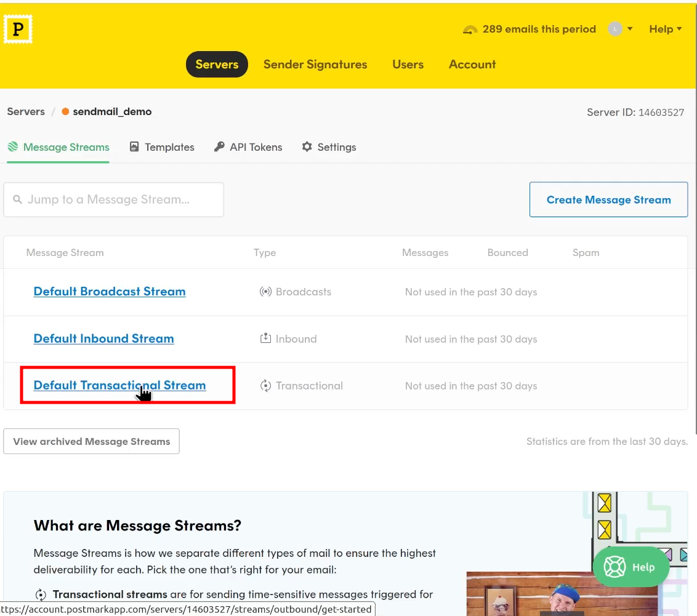
Task: Click the Type column header
Action: coord(265,253)
